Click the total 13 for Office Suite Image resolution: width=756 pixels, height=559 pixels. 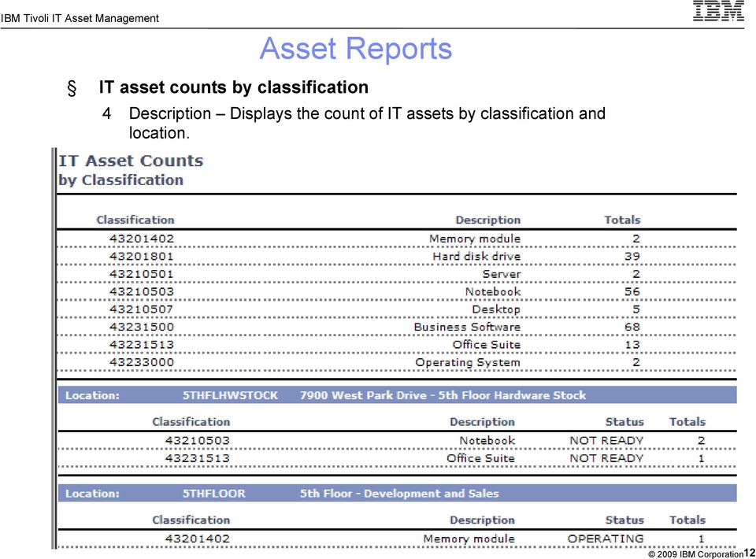click(x=632, y=345)
